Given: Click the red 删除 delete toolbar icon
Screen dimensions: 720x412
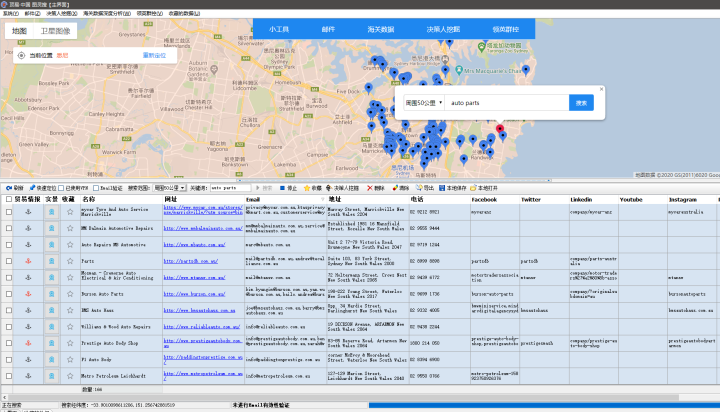Looking at the screenshot, I should [x=370, y=188].
